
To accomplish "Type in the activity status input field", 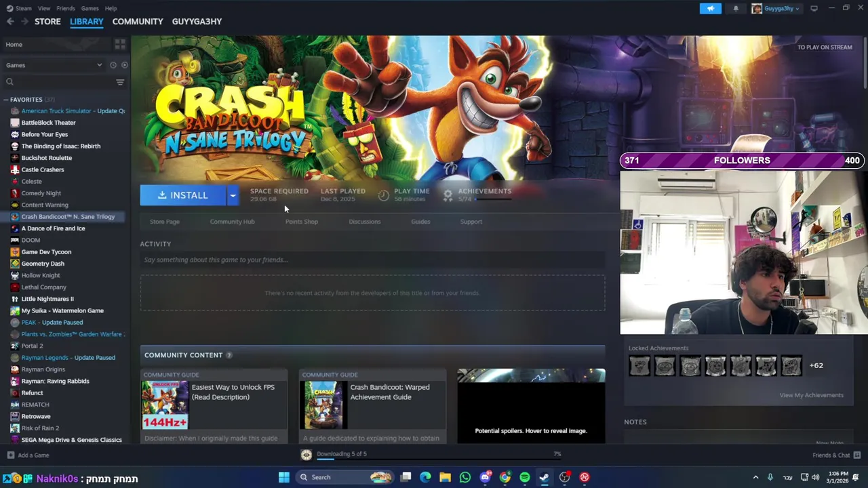I will 372,260.
